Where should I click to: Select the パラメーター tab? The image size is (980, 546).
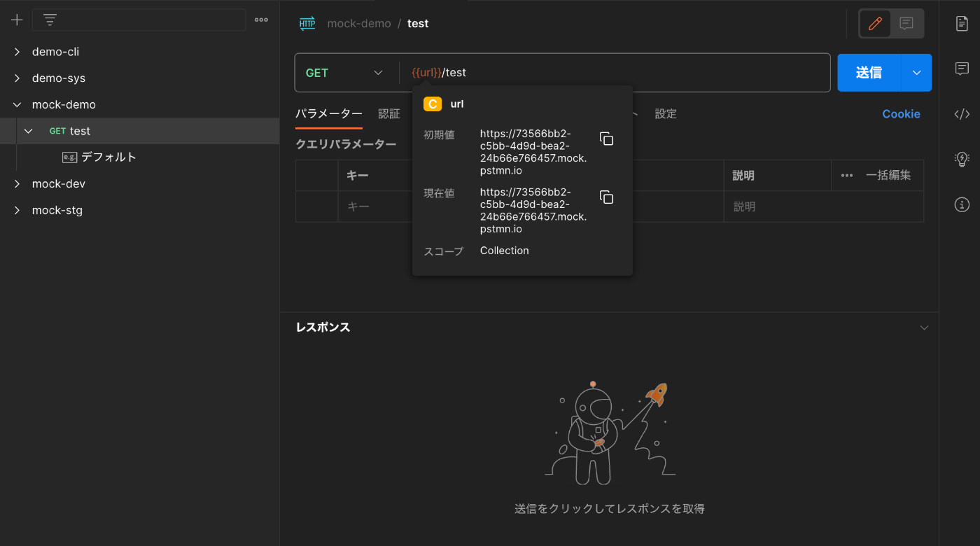coord(328,114)
